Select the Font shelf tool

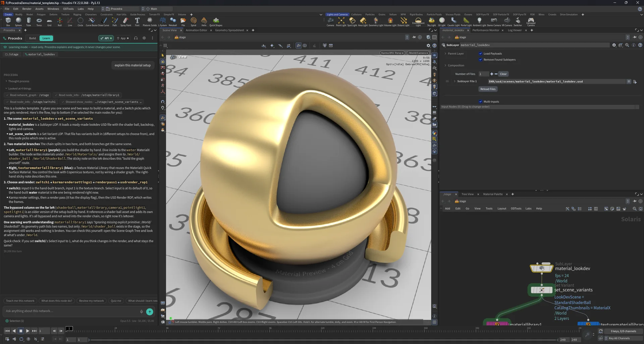(x=137, y=22)
